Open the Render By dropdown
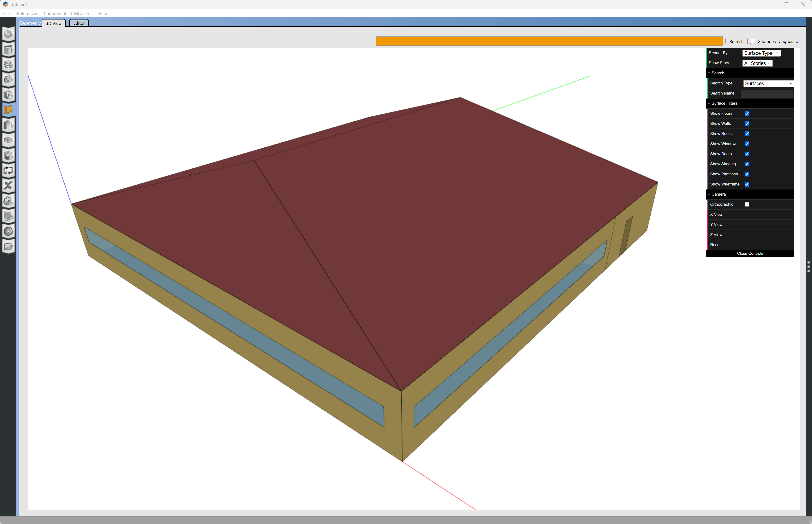The image size is (812, 524). 761,53
